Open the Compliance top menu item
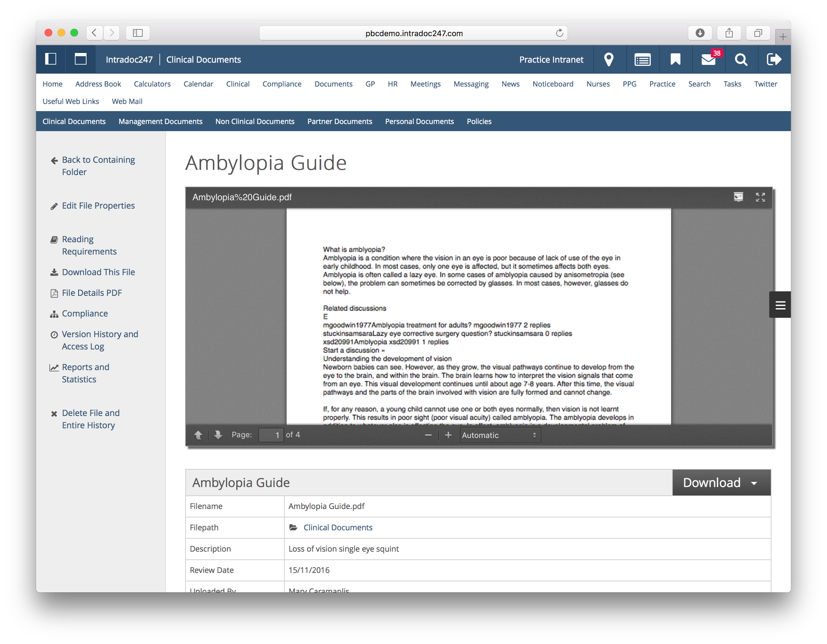 (x=282, y=84)
